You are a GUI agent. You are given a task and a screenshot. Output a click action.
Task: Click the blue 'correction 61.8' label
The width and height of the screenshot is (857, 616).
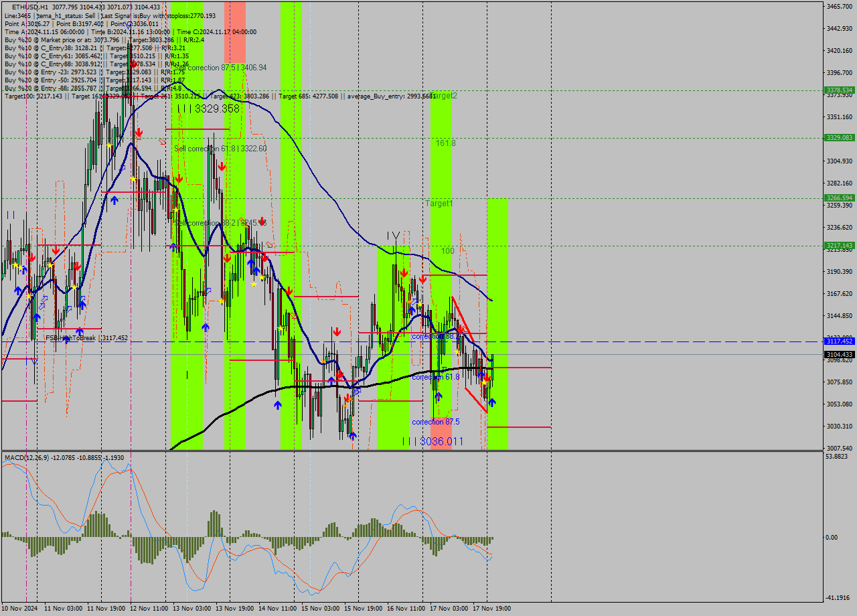pos(435,377)
